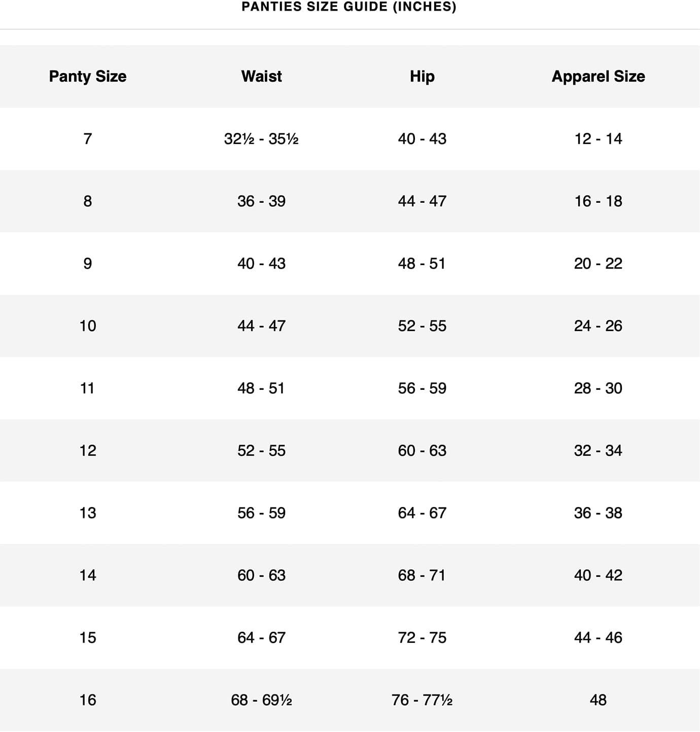Click apparel size 28 - 30 cell
The image size is (700, 732).
(598, 388)
